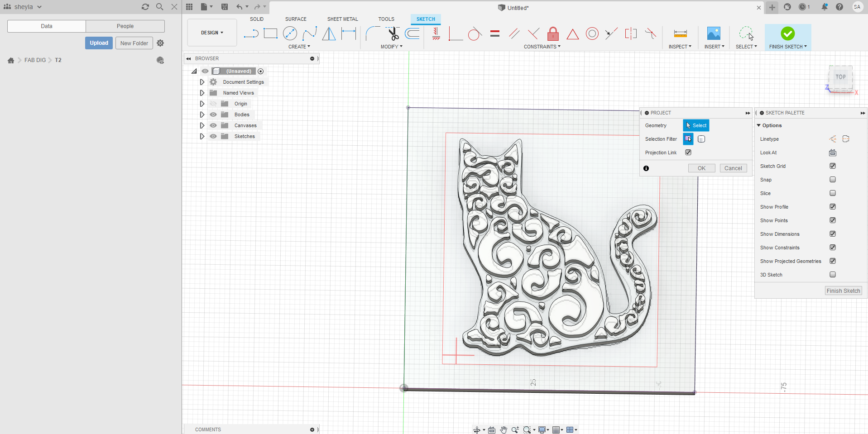Viewport: 868px width, 434px height.
Task: Select the Fillet tool icon
Action: pos(372,33)
